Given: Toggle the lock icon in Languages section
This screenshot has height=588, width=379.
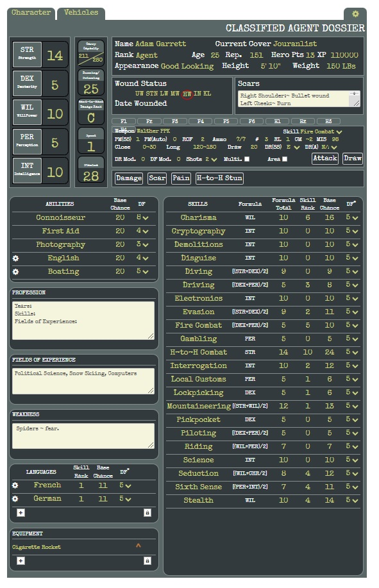Looking at the screenshot, I should (147, 512).
